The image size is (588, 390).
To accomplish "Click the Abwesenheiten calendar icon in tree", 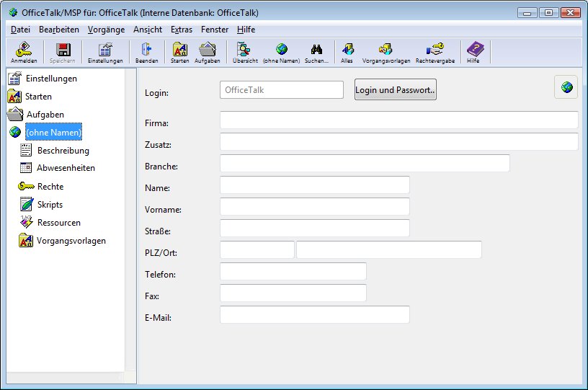I will (x=26, y=167).
